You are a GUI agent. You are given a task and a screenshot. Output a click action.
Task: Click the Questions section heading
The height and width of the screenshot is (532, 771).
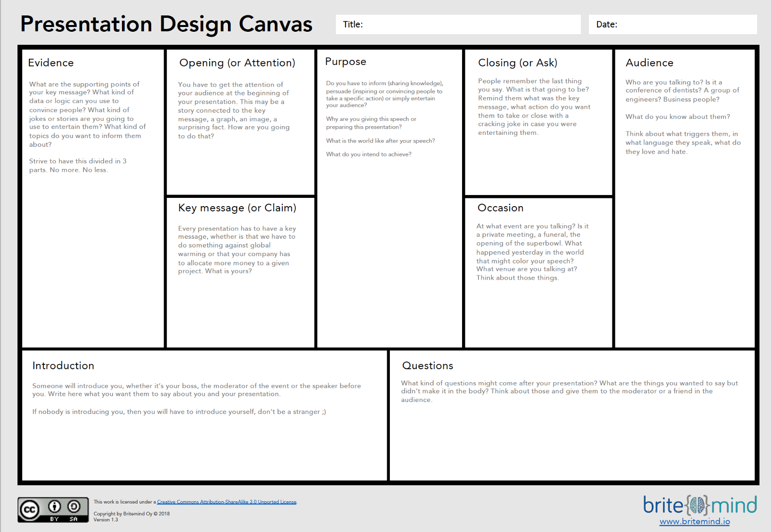pos(427,365)
